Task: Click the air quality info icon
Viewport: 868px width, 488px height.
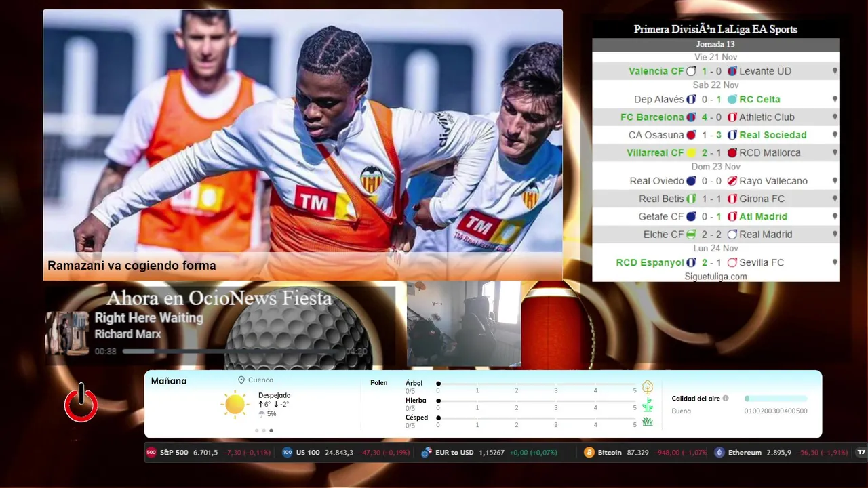Action: [726, 399]
